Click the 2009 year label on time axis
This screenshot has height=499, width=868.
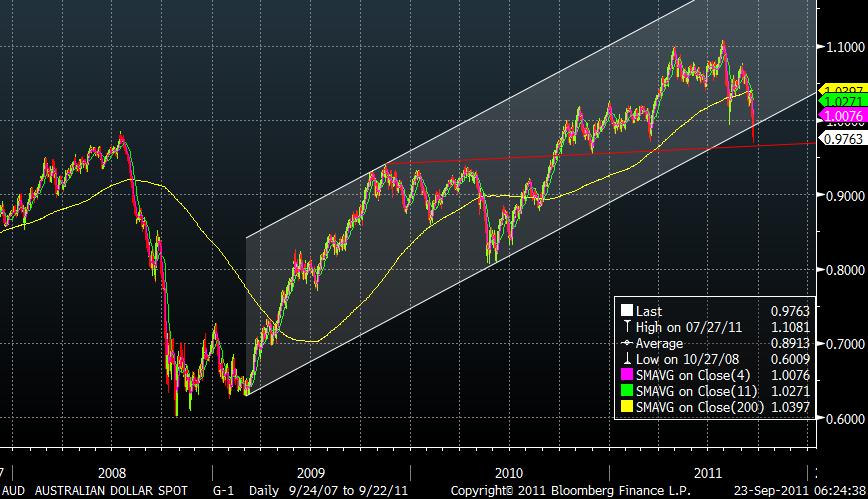310,471
